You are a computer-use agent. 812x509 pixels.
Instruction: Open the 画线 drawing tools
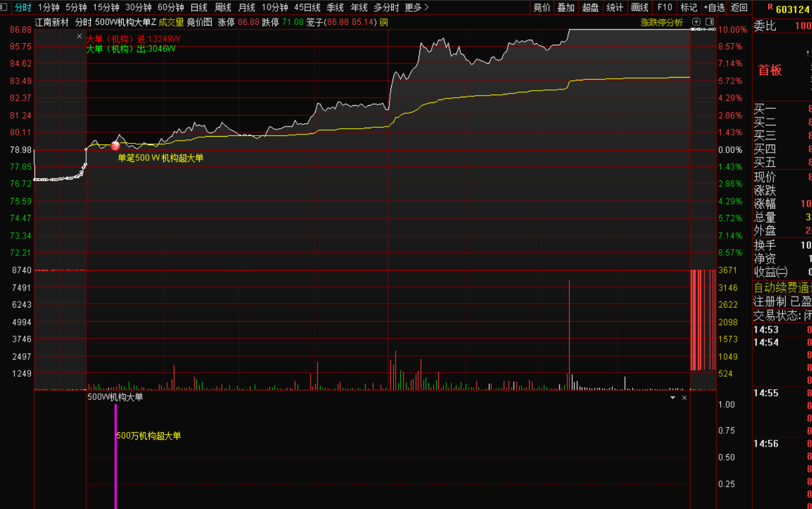click(640, 7)
